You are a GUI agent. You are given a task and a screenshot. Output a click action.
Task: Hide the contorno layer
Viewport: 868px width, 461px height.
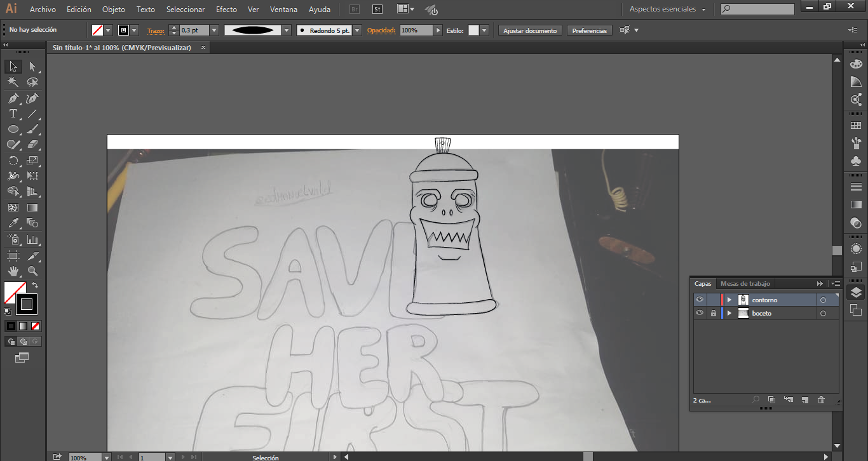(x=700, y=300)
